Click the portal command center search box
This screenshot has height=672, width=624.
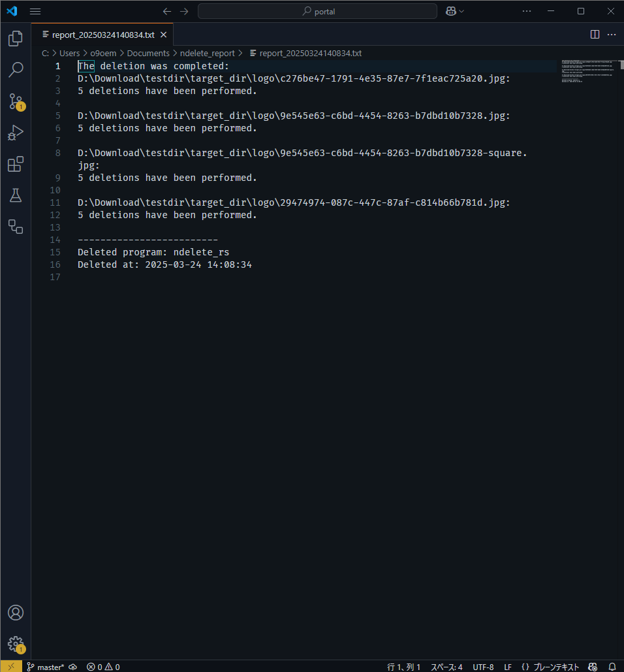(x=317, y=11)
